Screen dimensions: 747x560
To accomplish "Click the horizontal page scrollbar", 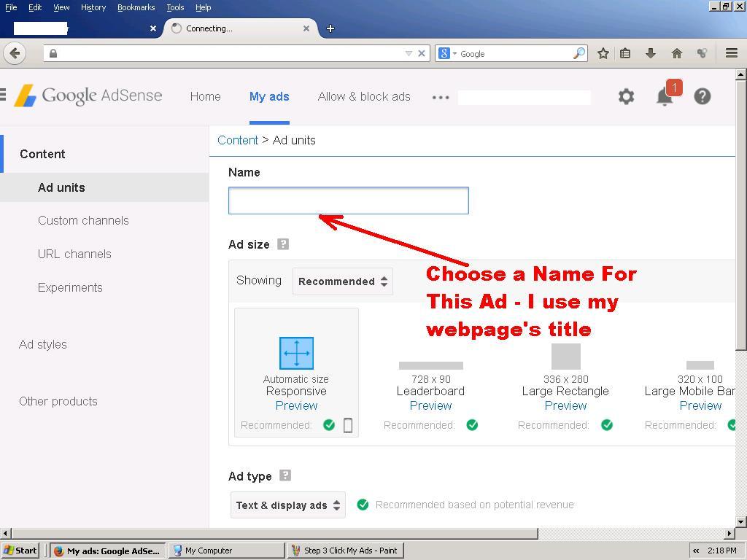I will (x=274, y=533).
